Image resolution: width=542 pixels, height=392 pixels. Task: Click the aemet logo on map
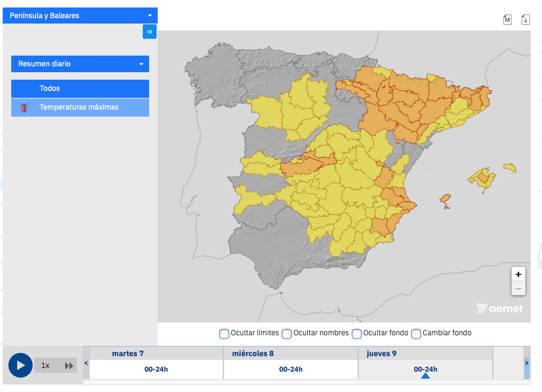[499, 308]
